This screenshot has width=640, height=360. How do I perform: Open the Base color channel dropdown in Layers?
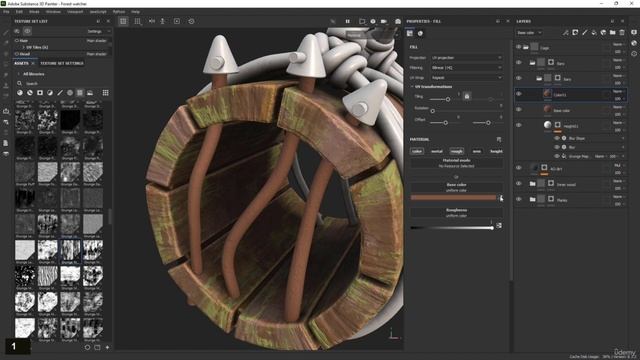pos(529,33)
